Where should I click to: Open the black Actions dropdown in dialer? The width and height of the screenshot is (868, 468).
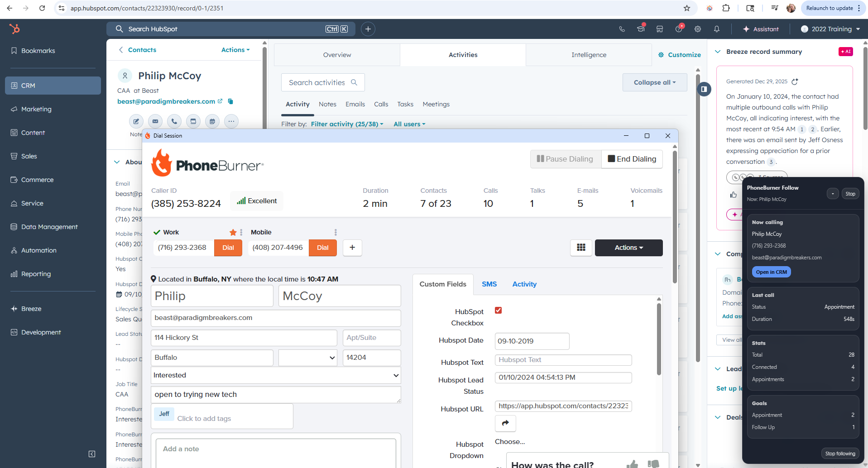[x=629, y=248]
